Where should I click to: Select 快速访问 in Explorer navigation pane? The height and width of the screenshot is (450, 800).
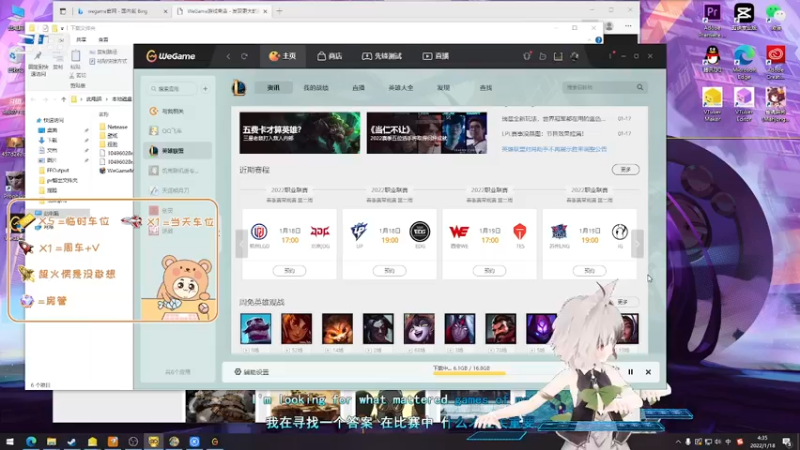coord(50,120)
